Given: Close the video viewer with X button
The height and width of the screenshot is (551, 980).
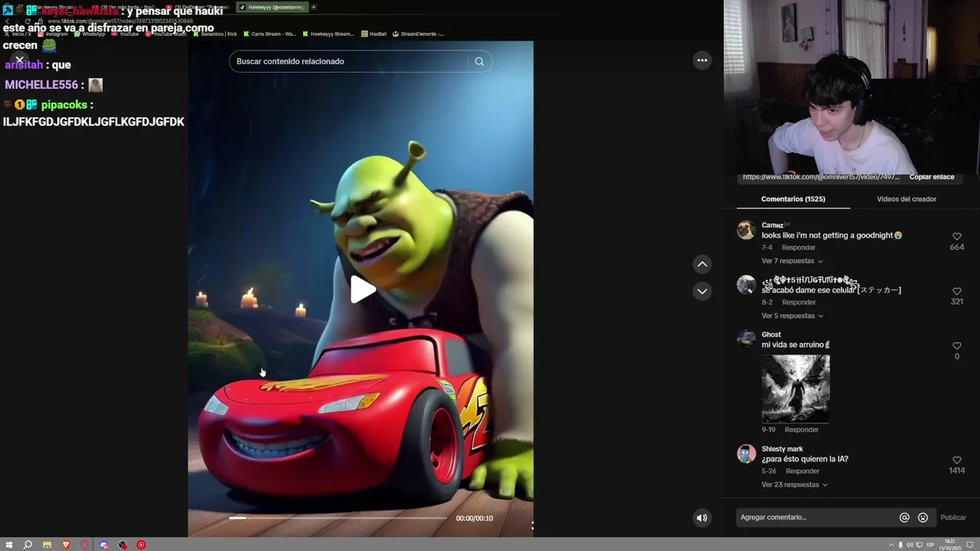Looking at the screenshot, I should (x=19, y=60).
